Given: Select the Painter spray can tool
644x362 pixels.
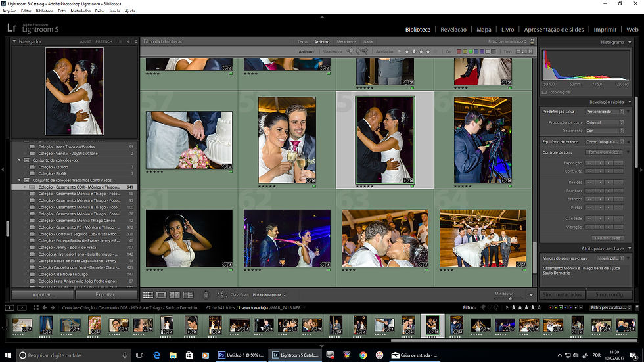Looking at the screenshot, I should (x=206, y=295).
